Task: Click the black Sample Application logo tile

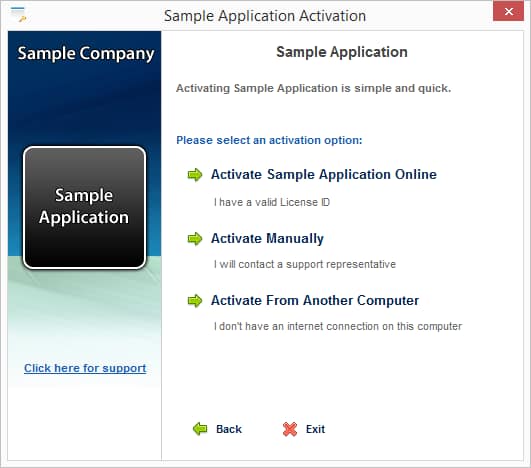Action: (x=84, y=208)
